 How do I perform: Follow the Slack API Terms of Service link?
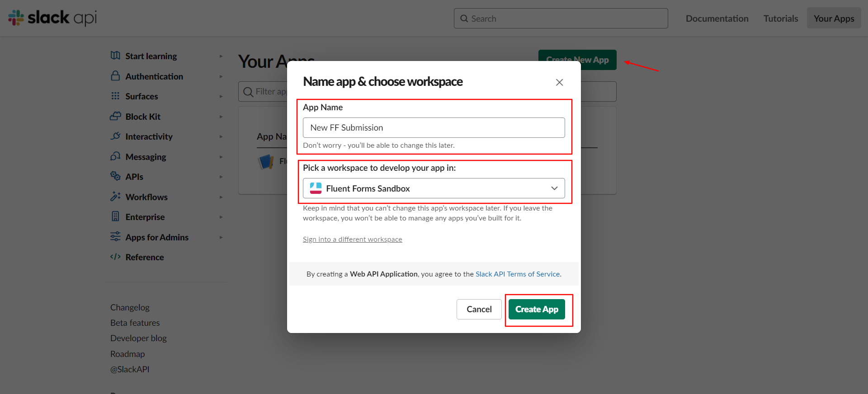(518, 274)
